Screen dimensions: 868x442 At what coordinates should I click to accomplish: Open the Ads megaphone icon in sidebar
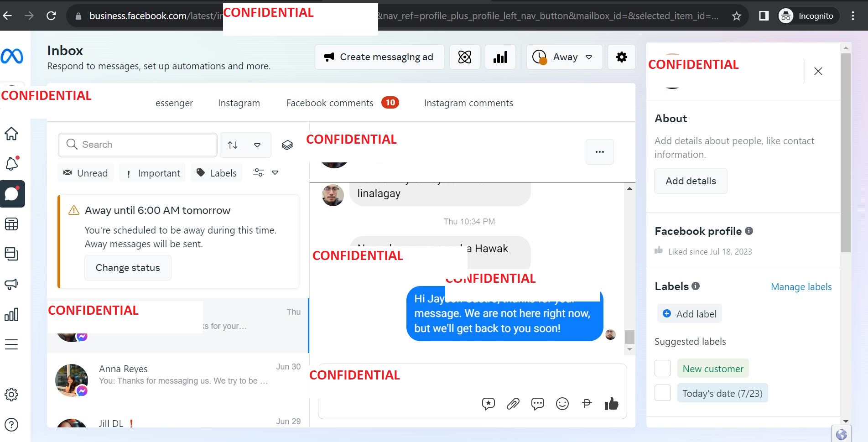click(x=11, y=284)
